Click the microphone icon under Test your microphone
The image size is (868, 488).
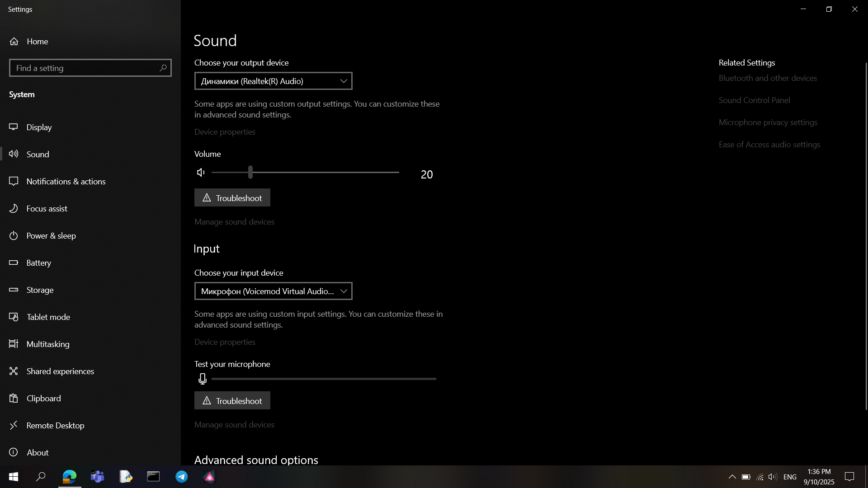pos(202,379)
